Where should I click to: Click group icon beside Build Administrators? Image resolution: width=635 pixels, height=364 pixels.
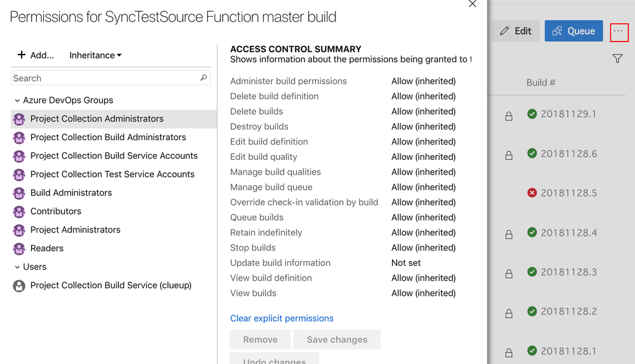click(x=19, y=193)
